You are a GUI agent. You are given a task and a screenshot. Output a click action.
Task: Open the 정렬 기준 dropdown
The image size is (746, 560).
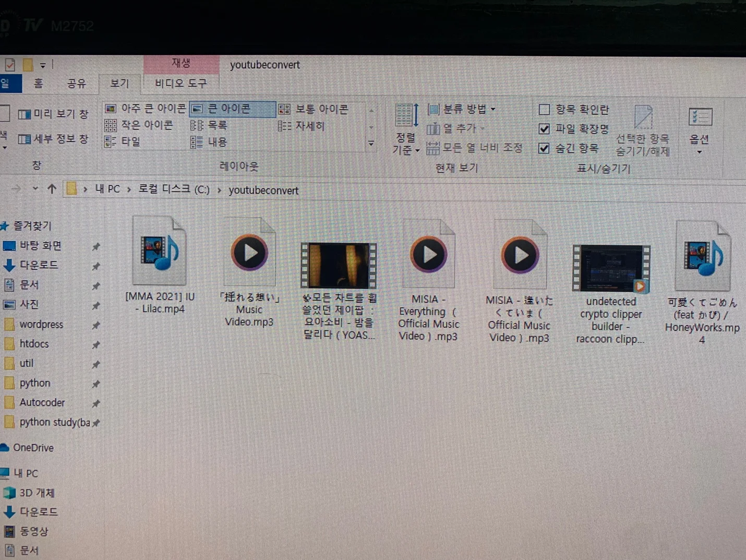406,129
